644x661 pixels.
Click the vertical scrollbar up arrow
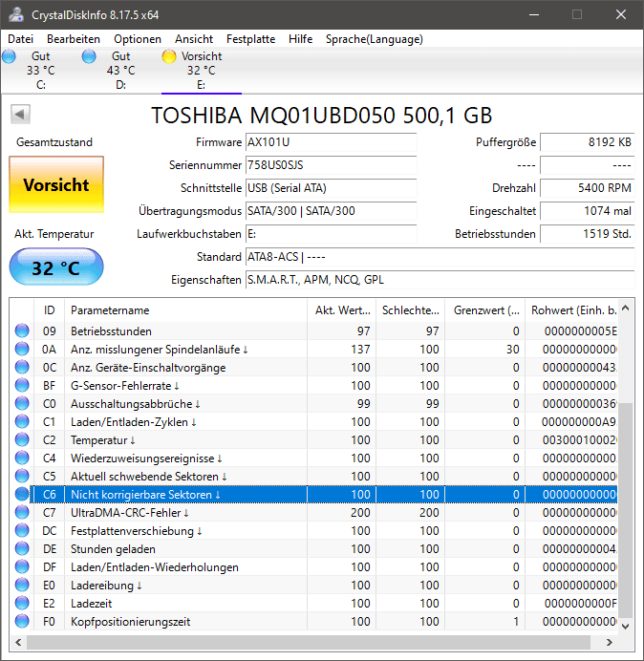tap(626, 309)
